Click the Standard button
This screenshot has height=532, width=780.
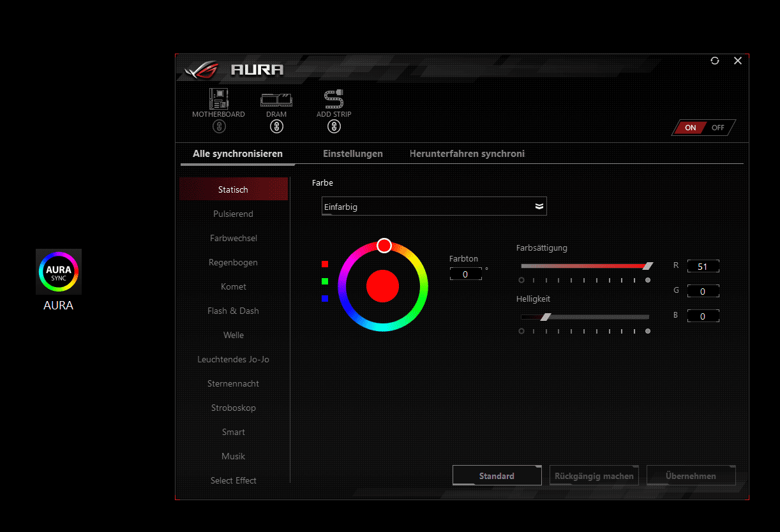coord(497,476)
